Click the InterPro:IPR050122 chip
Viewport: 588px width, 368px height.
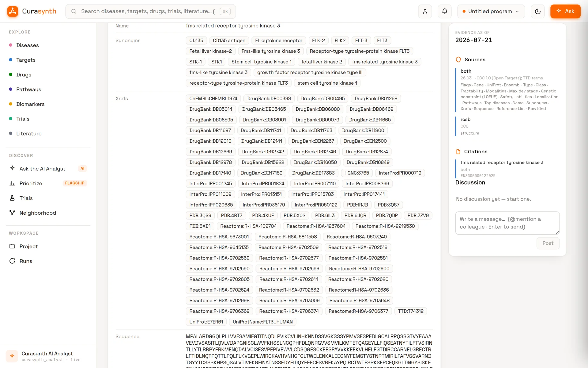tap(316, 205)
